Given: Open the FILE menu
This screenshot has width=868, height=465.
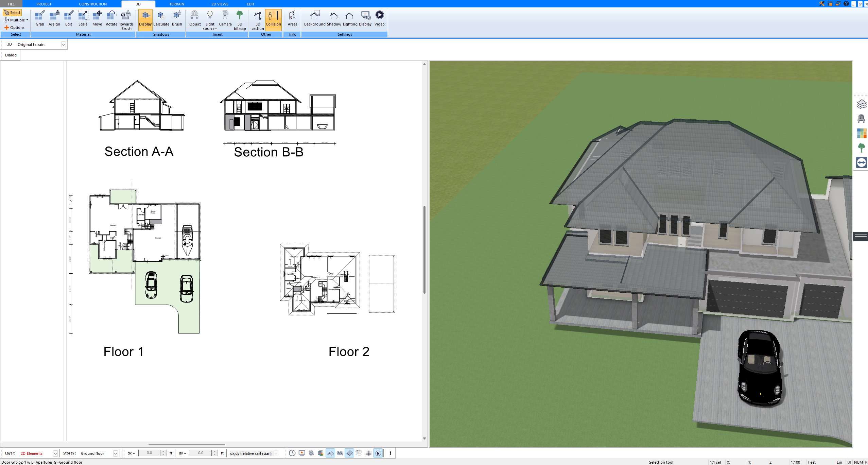Looking at the screenshot, I should click(x=11, y=4).
